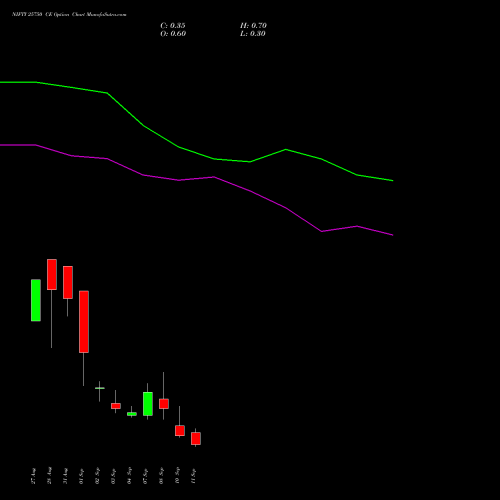Click the '27 Aug' date axis label
500x500 pixels.
coord(33,476)
